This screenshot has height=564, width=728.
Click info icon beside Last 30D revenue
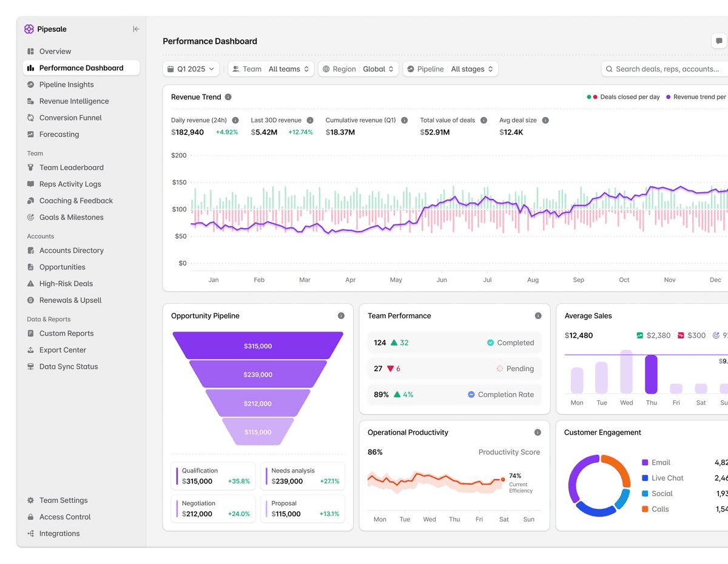pos(310,120)
